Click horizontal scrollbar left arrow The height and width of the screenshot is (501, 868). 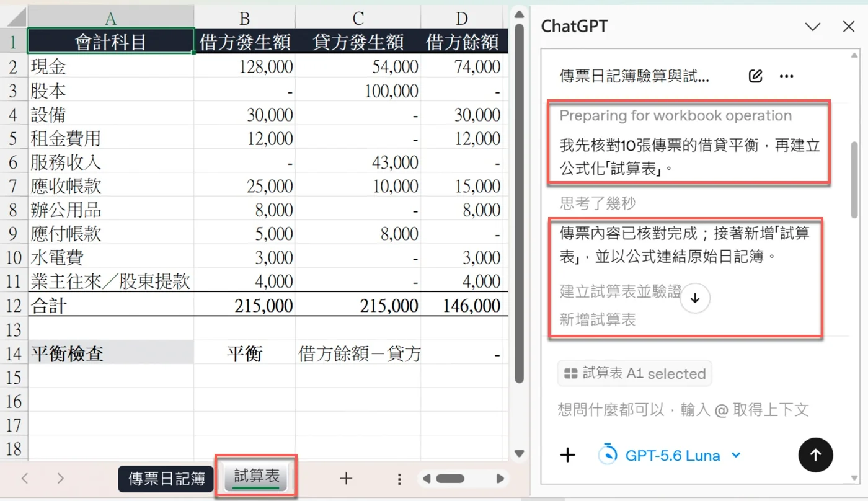426,479
